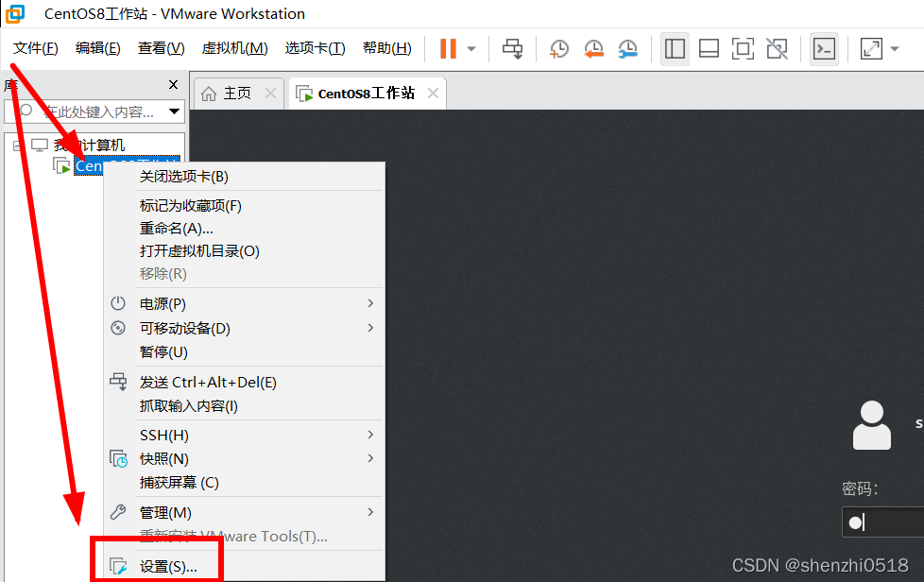Toggle the thumbnail bar view icon
924x582 pixels.
click(x=709, y=48)
